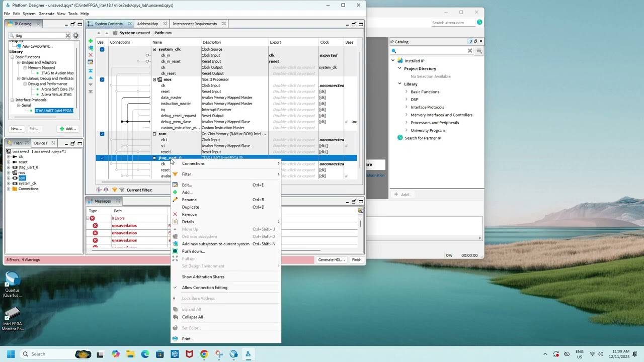
Task: Collapse the nios component in System Contents
Action: coord(154,79)
